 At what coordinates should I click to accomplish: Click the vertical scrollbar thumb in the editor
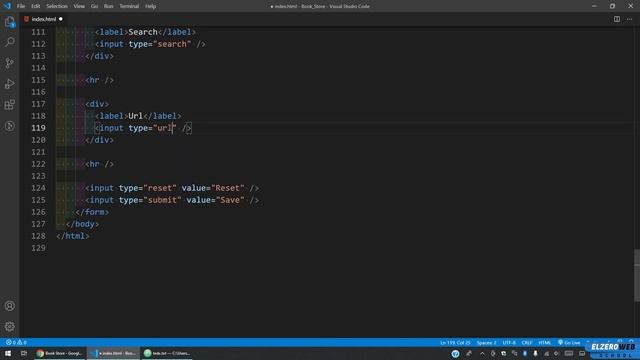[637, 276]
